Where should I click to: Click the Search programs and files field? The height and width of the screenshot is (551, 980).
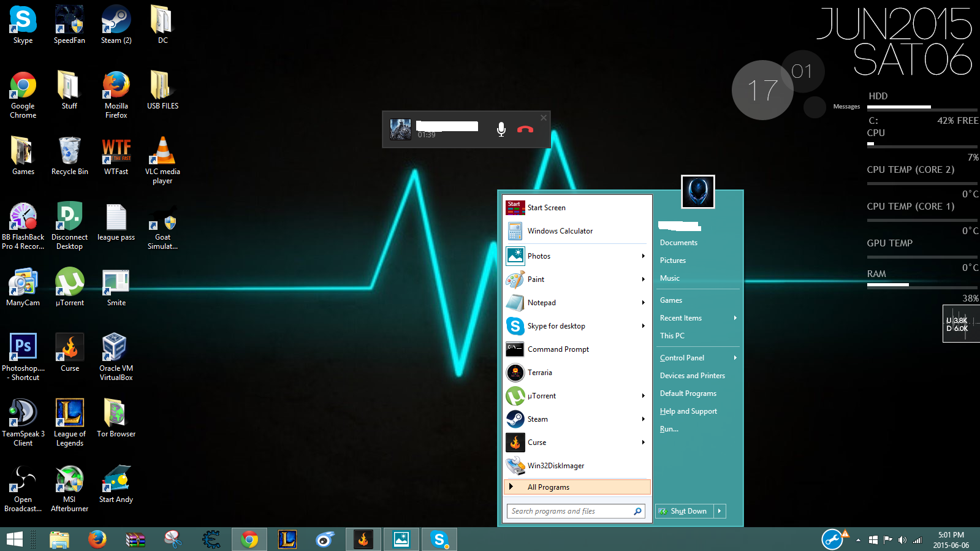[570, 511]
